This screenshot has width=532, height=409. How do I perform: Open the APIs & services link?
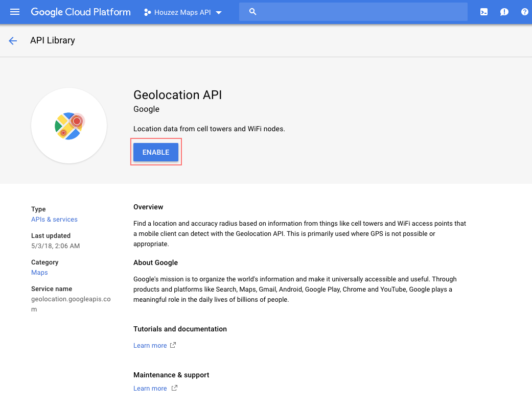(54, 219)
